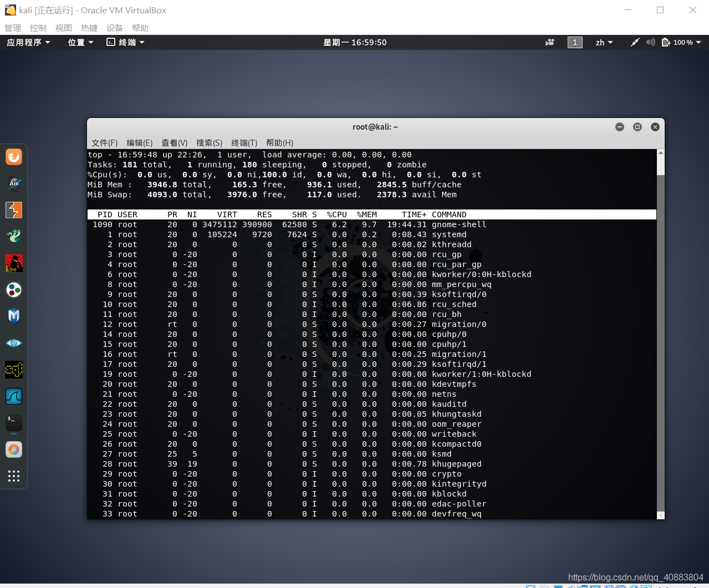Click the network plug icon in top bar
This screenshot has height=588, width=709.
click(635, 42)
